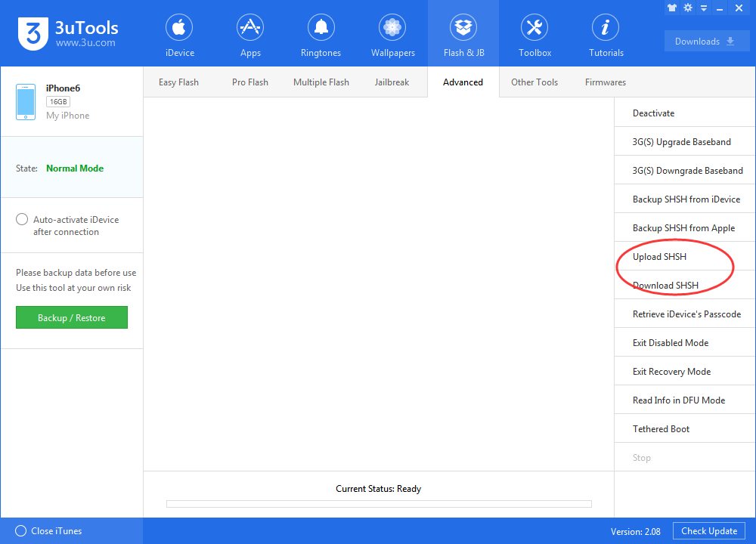Select Retrieve iDevice's Passcode

(685, 314)
